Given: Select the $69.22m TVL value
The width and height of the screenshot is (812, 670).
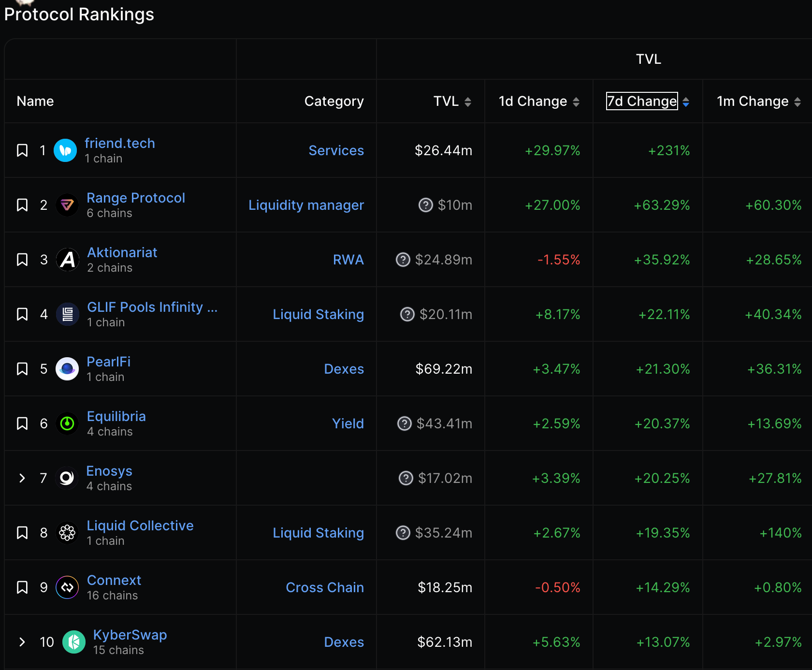Looking at the screenshot, I should (x=444, y=369).
